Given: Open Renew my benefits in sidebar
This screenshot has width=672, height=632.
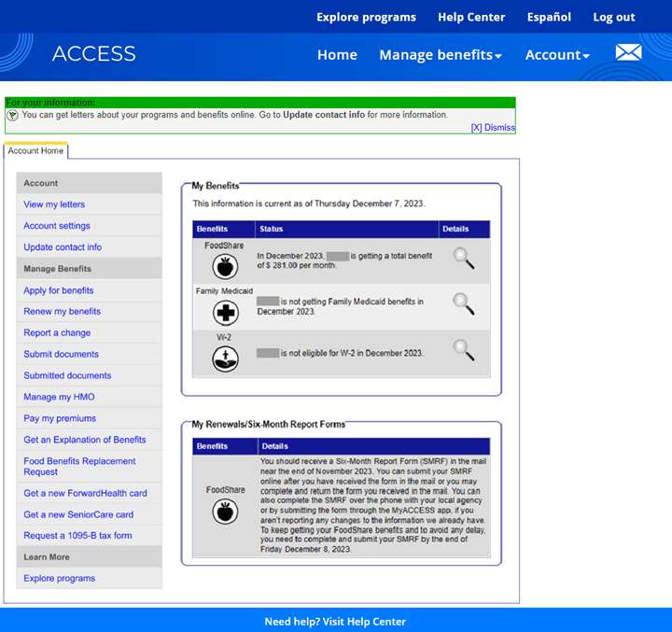Looking at the screenshot, I should click(x=62, y=312).
